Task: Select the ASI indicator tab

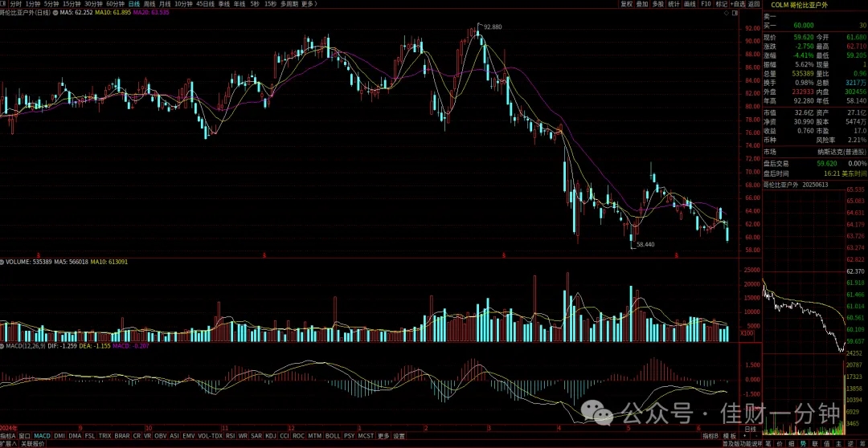Action: pos(174,436)
